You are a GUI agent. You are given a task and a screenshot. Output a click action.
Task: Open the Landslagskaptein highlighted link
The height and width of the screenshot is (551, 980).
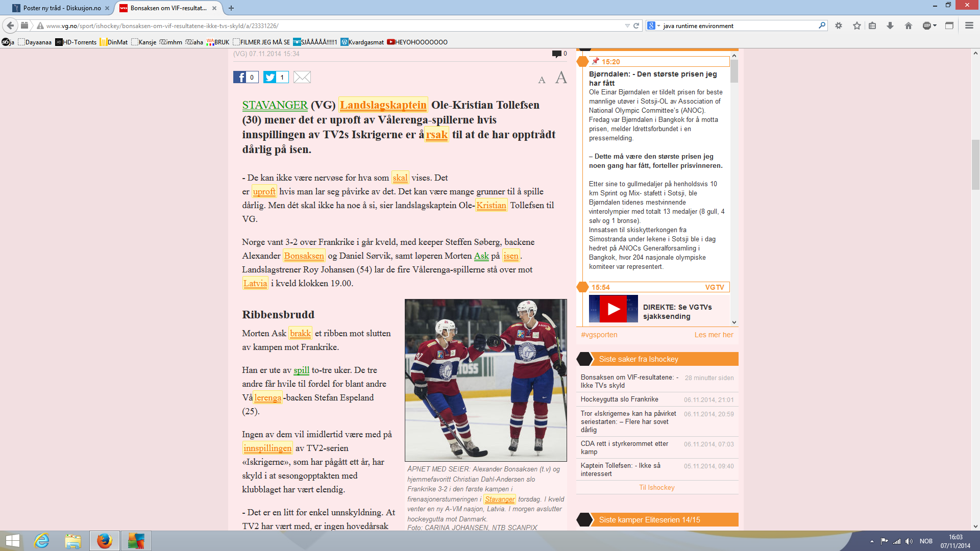[383, 105]
